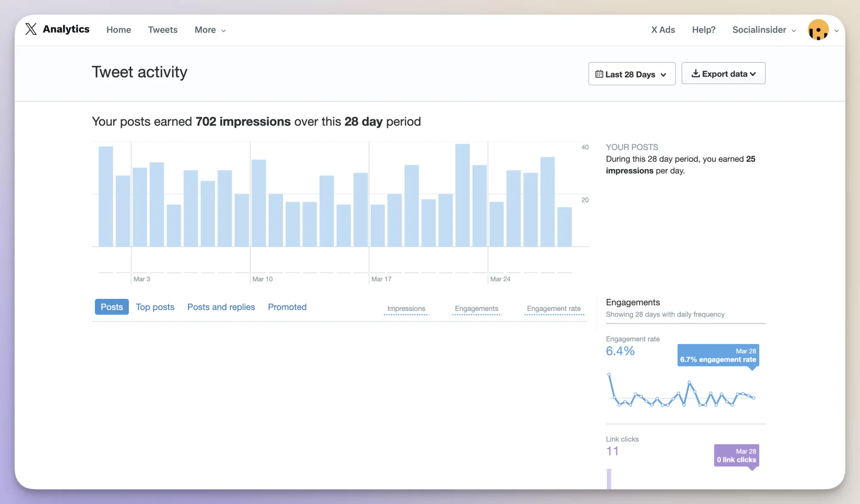Open the profile avatar menu

818,30
